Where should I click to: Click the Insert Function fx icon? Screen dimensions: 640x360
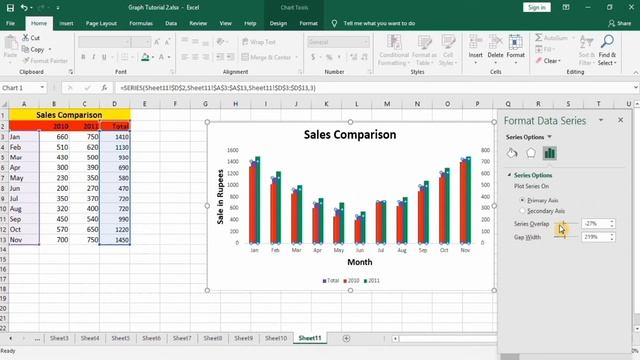click(x=104, y=88)
